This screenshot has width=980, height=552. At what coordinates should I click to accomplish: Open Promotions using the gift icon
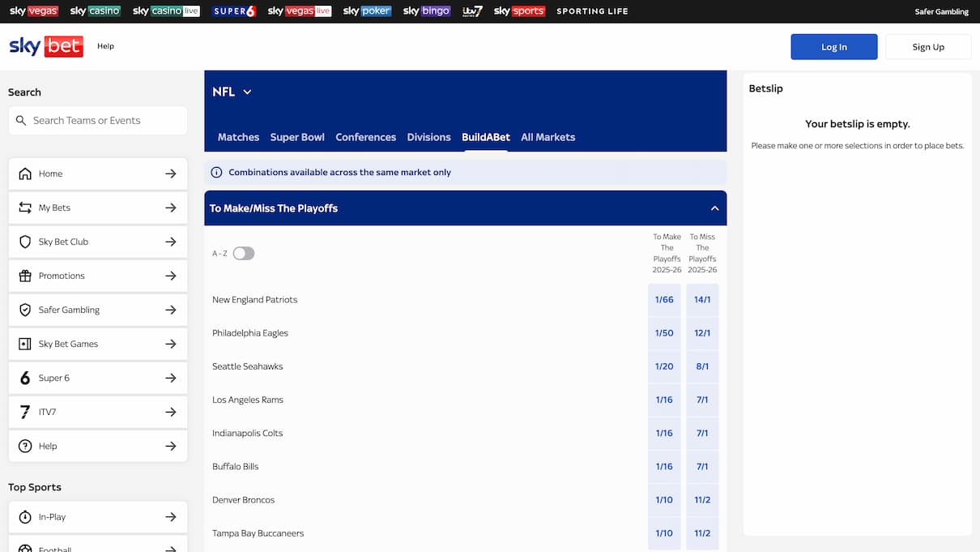click(x=27, y=276)
